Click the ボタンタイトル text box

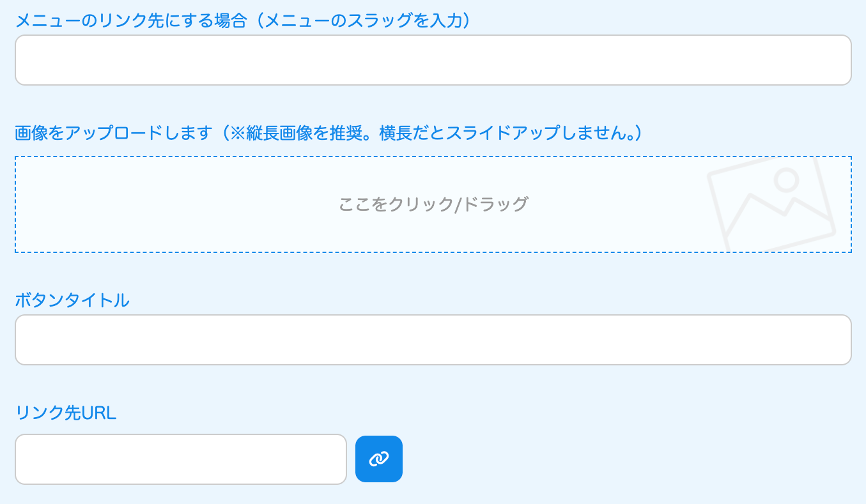[433, 340]
